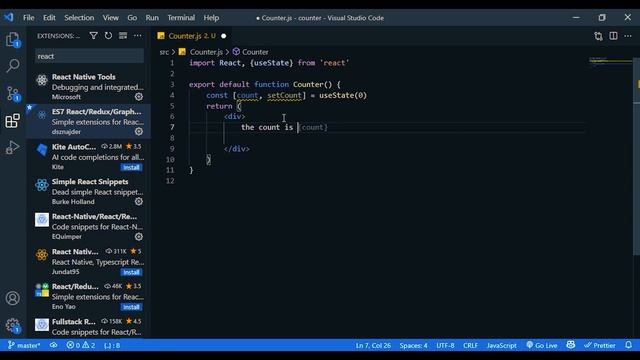Screen dimensions: 640x360
Task: Open the Run menu
Action: 152,18
